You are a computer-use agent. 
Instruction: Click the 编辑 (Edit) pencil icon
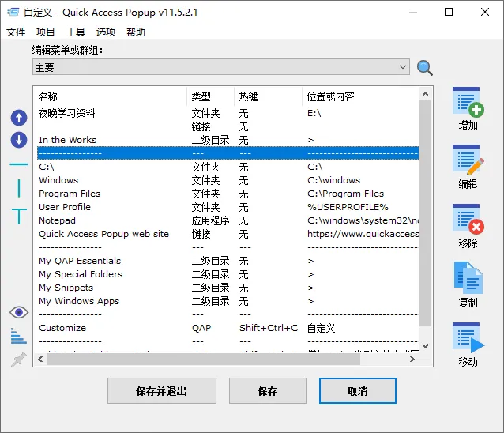click(x=468, y=162)
